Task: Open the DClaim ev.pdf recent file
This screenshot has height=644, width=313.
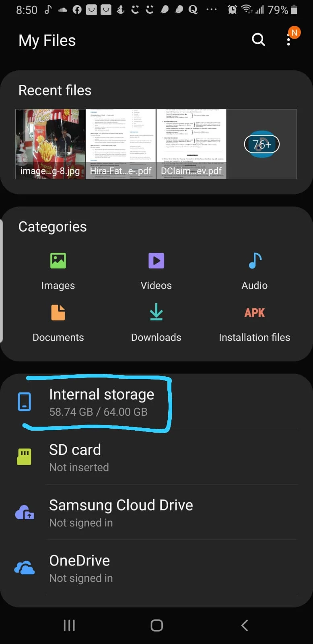Action: [192, 144]
